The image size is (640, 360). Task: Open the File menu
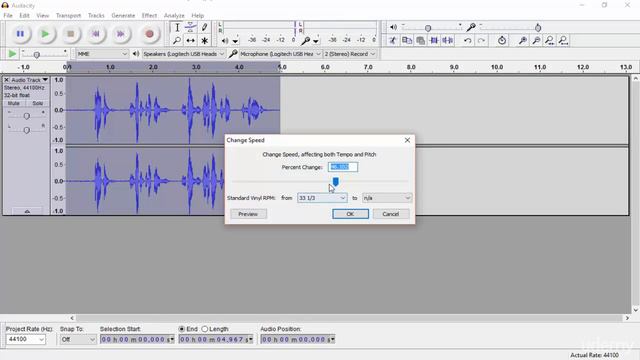(8, 16)
